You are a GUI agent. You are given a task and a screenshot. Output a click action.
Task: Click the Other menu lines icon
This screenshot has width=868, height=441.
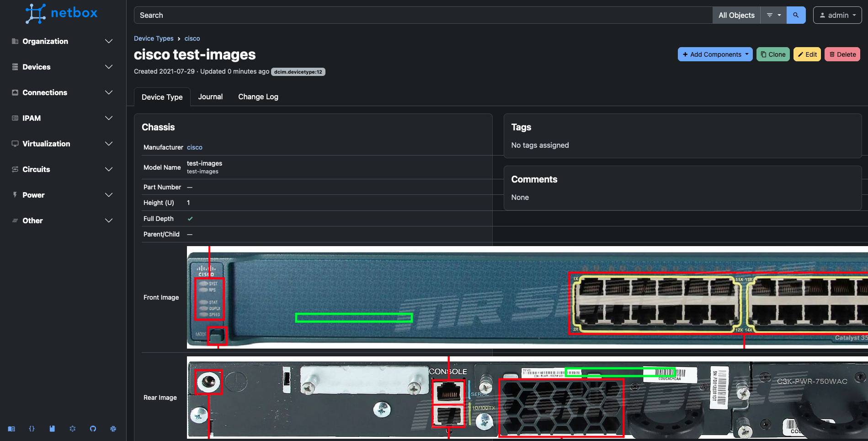click(x=15, y=220)
